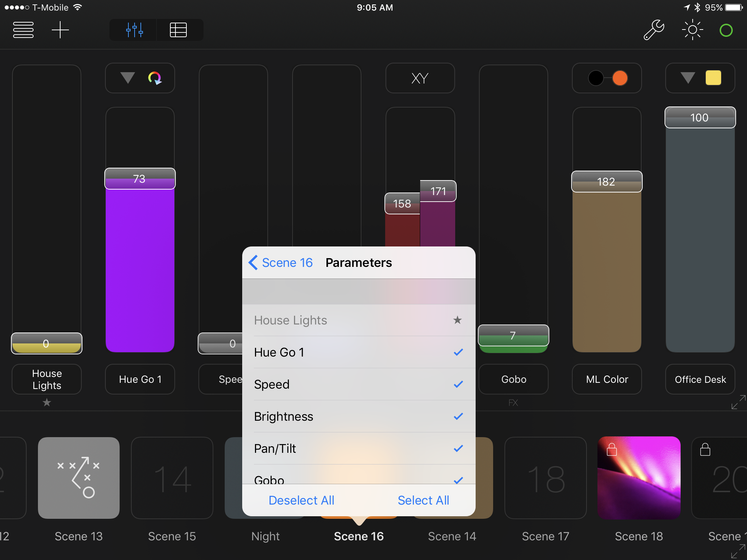The width and height of the screenshot is (747, 560).
Task: Tap Select All in Parameters popover
Action: tap(423, 500)
